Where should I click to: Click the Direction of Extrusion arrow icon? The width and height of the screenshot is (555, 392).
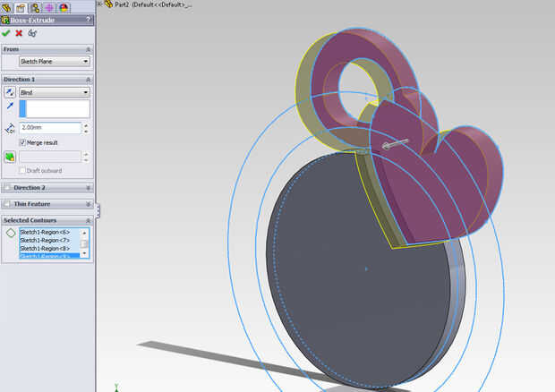pos(10,106)
